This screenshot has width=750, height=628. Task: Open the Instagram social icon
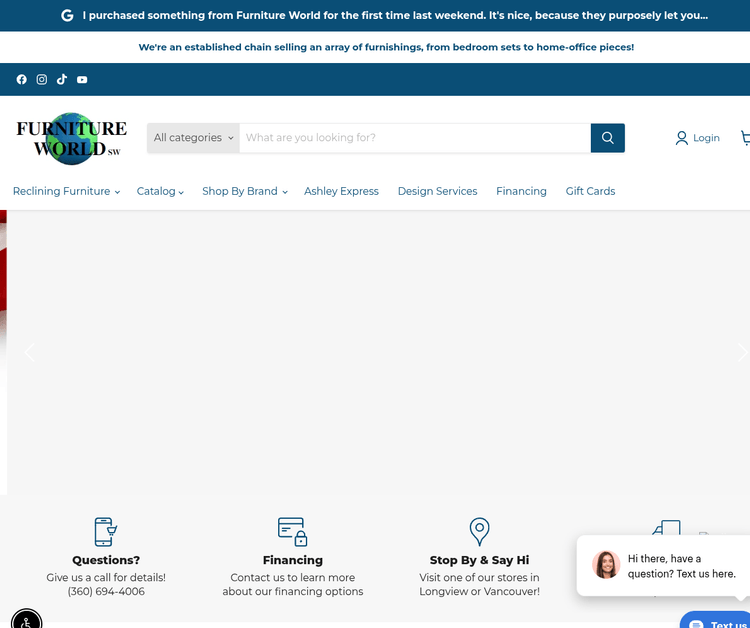click(x=42, y=79)
